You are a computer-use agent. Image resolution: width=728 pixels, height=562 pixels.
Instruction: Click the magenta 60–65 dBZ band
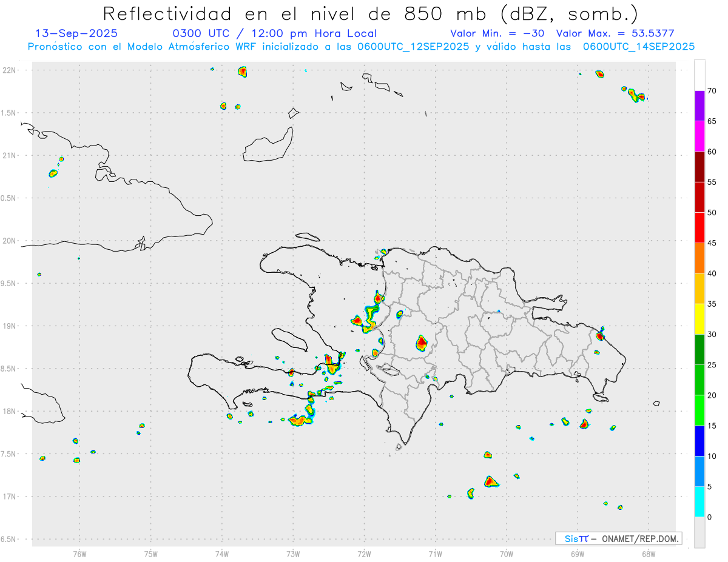click(699, 136)
